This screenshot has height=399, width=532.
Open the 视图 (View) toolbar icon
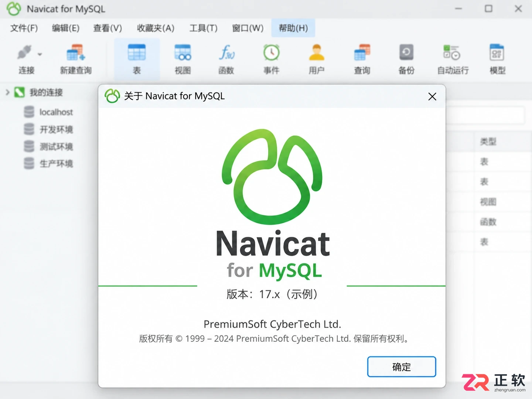[x=183, y=52]
